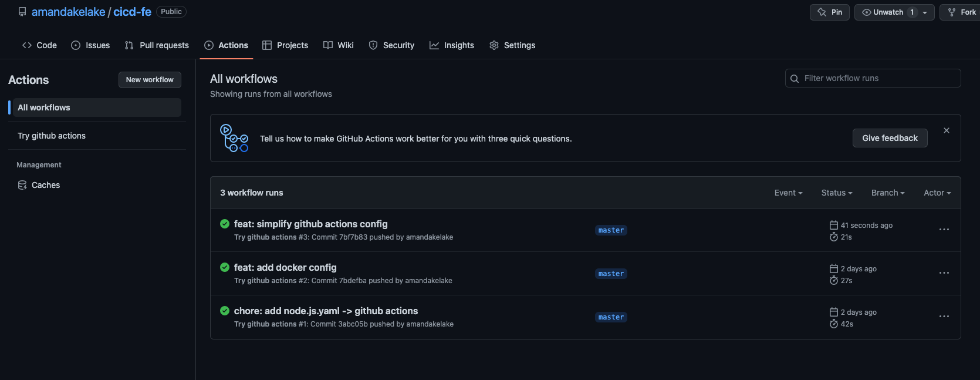This screenshot has width=980, height=380.
Task: Open the Pull requests tab
Action: 157,45
